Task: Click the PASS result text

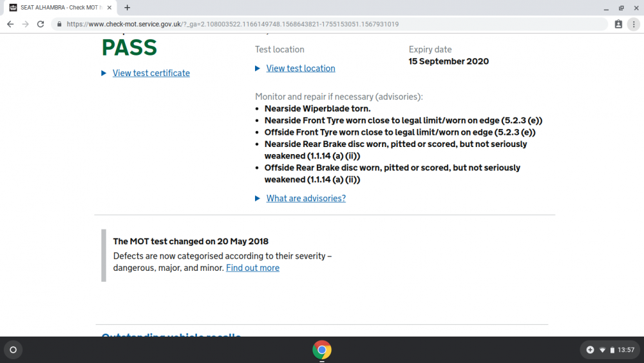Action: point(129,48)
